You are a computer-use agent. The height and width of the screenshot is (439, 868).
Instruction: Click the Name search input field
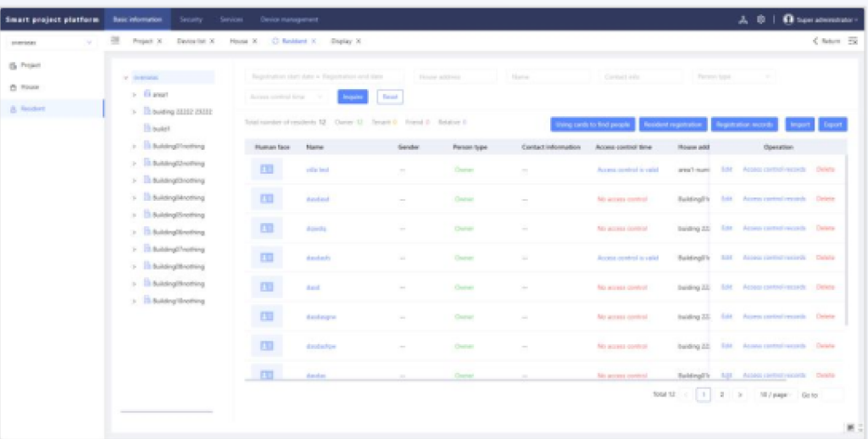[x=548, y=76]
